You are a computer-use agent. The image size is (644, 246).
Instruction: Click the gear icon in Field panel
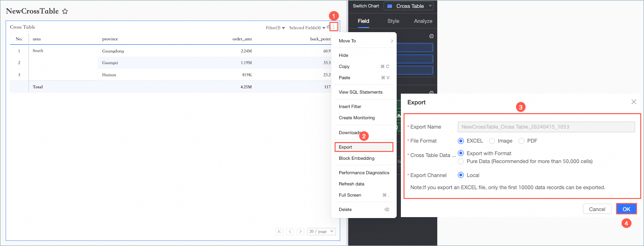click(x=431, y=36)
